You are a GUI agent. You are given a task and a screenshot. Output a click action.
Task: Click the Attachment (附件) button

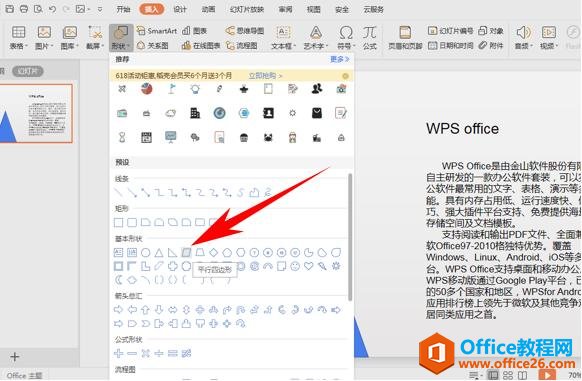(x=491, y=45)
